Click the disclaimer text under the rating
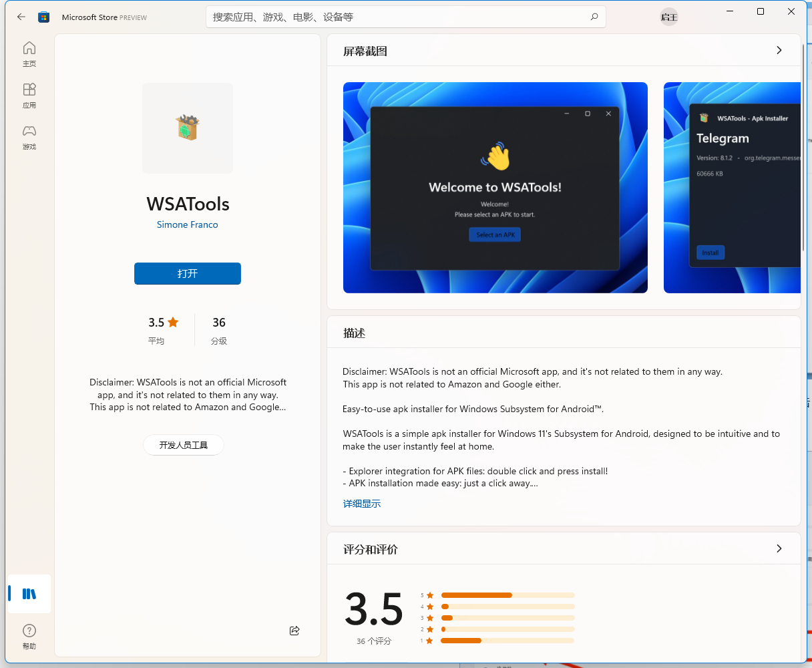Screen dimensions: 812x668 188,395
